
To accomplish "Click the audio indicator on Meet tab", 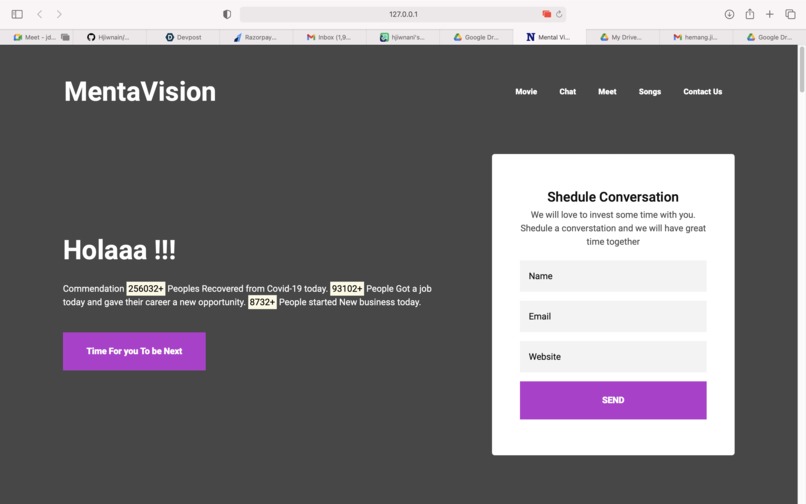I will [x=65, y=37].
